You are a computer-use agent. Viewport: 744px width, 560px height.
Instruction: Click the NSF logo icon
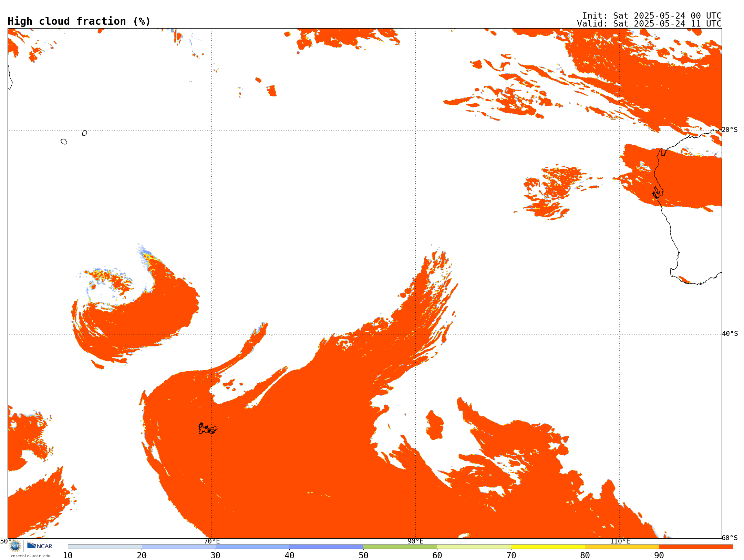pyautogui.click(x=15, y=546)
